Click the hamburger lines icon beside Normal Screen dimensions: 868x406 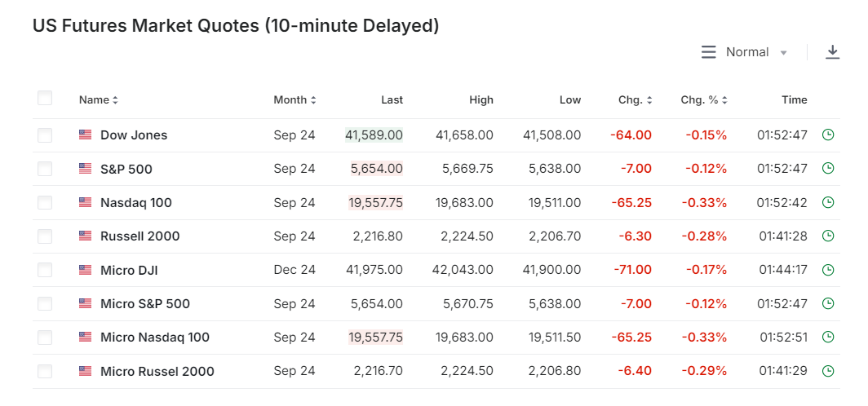708,52
